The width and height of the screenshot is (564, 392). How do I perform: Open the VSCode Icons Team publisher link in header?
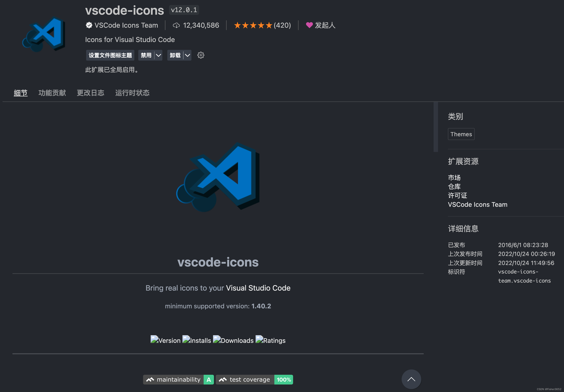(x=126, y=25)
